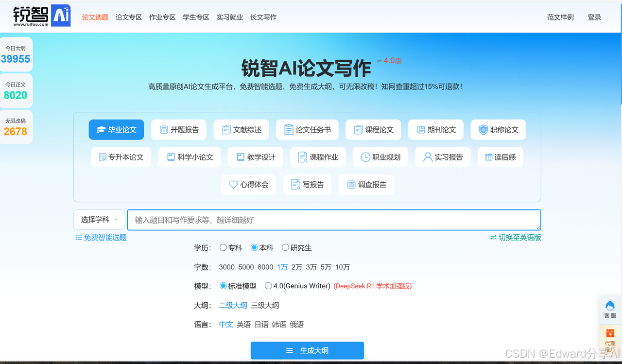Click the list icon beside 免费智能选题
The width and height of the screenshot is (622, 364).
click(79, 238)
